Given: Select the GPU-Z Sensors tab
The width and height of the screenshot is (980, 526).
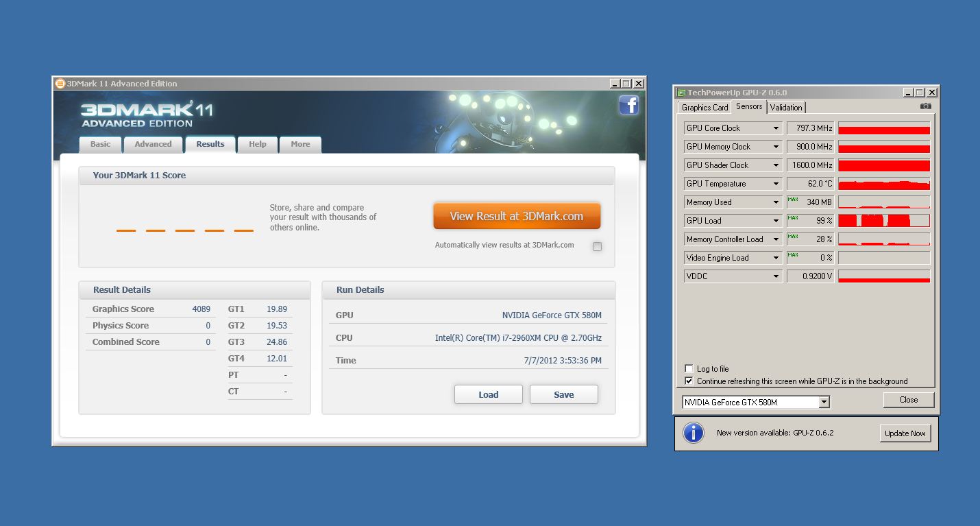Looking at the screenshot, I should pos(749,106).
